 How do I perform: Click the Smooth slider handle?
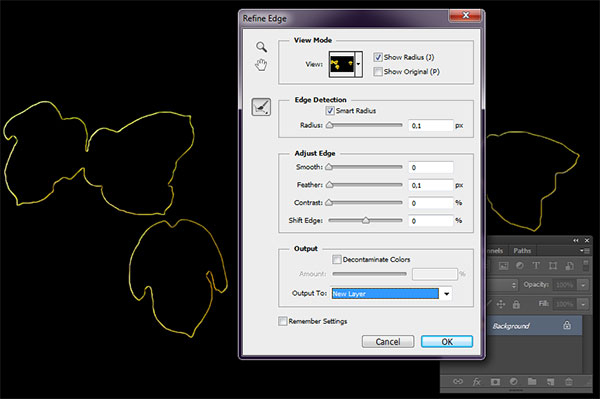pos(329,167)
